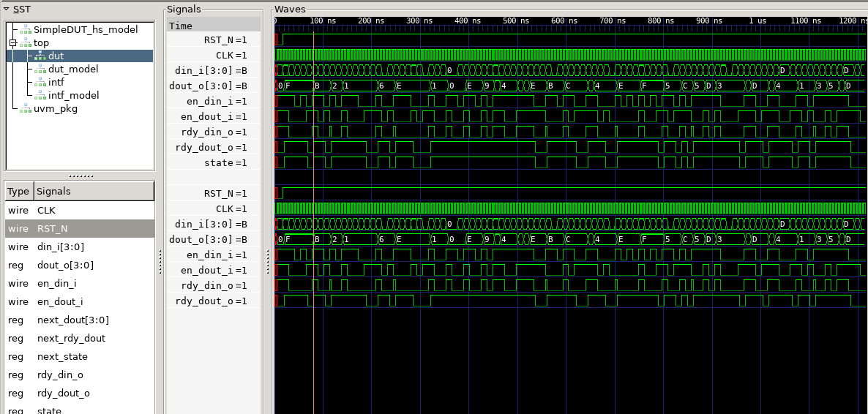Select dout_o[3:0] =B in first trace group

pos(214,86)
